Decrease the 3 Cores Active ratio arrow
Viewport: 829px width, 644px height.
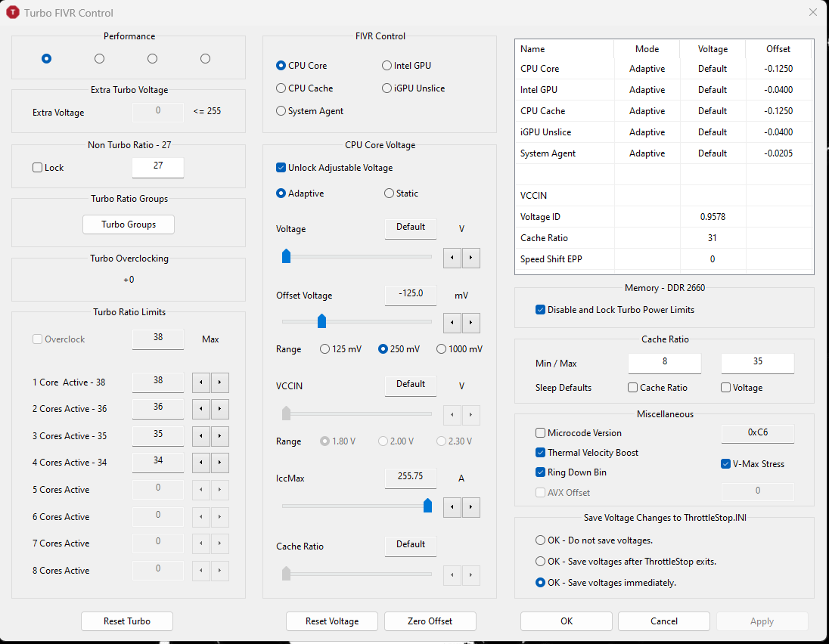[x=201, y=436]
